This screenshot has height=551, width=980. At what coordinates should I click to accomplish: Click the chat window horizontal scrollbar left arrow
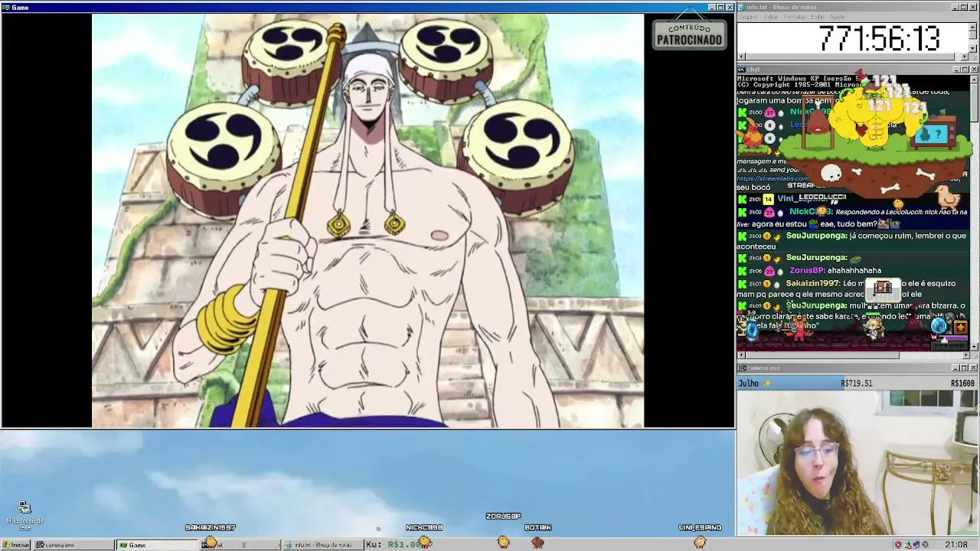741,354
